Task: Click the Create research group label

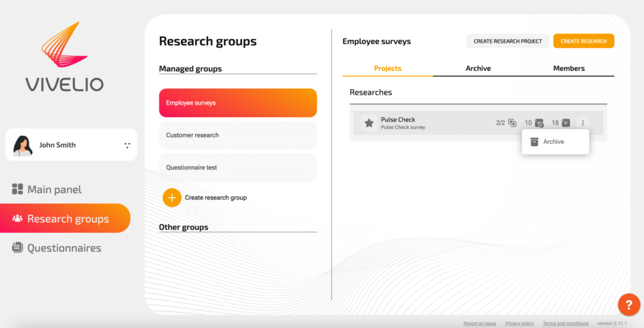Action: [216, 198]
